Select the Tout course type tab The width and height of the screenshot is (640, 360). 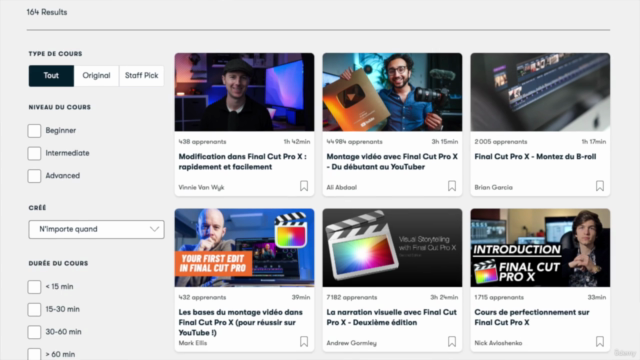[51, 76]
